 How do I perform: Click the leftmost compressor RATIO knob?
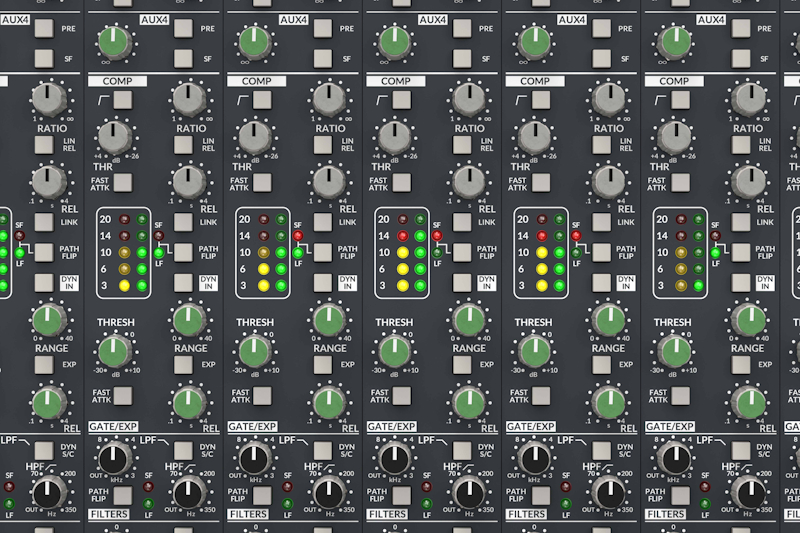tap(48, 98)
